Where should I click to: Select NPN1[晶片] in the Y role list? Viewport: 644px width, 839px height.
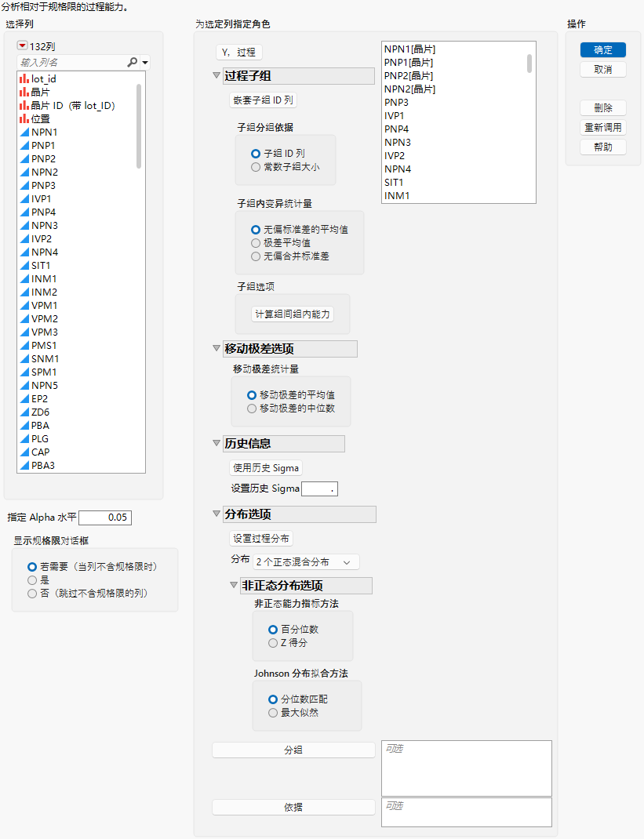(x=410, y=49)
